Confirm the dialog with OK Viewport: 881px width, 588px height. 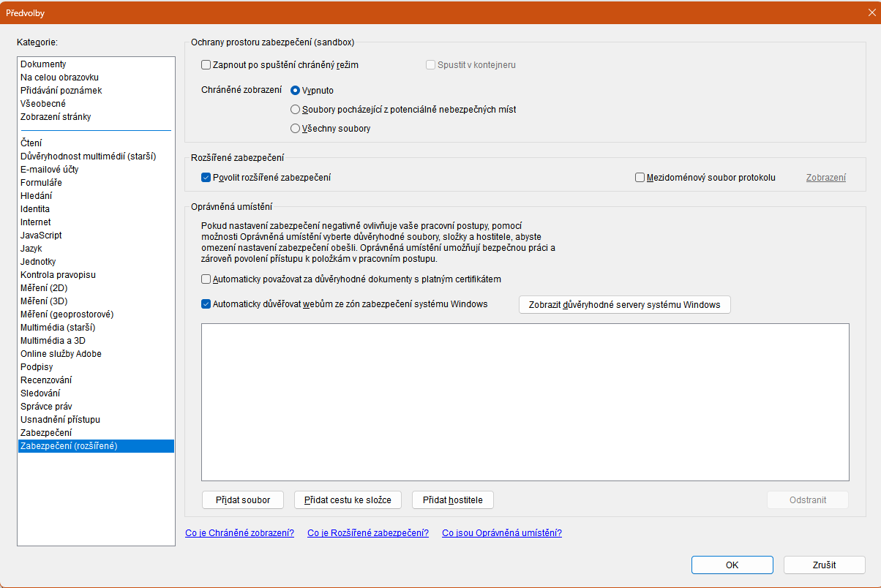point(732,565)
